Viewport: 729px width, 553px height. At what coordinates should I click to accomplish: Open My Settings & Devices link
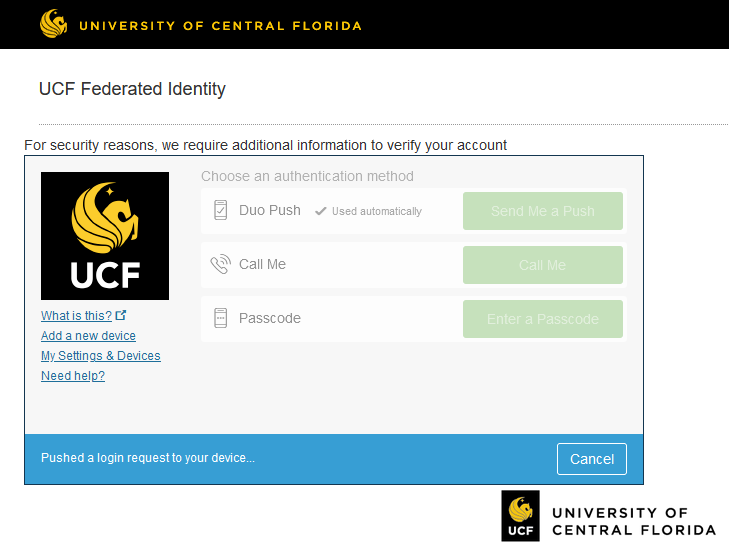click(x=101, y=356)
